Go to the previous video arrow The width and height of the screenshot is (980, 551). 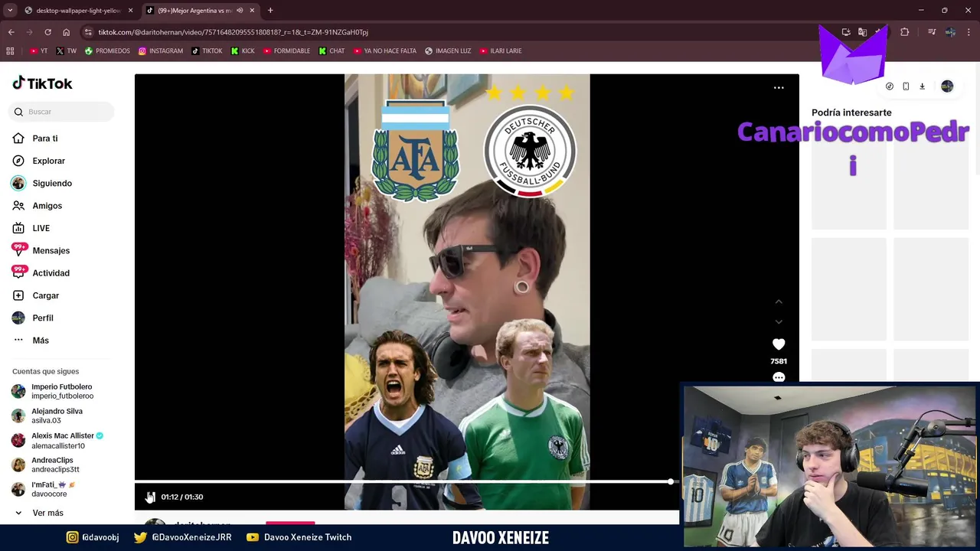point(779,302)
